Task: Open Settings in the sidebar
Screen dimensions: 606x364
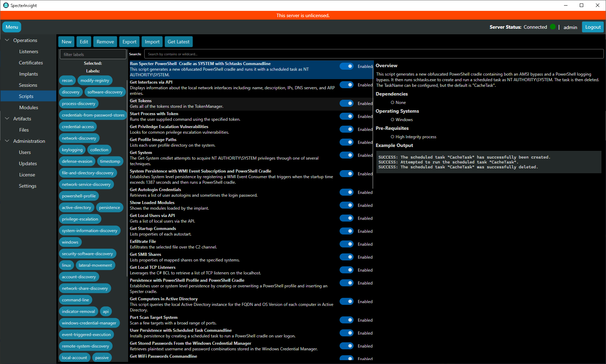Action: (28, 186)
